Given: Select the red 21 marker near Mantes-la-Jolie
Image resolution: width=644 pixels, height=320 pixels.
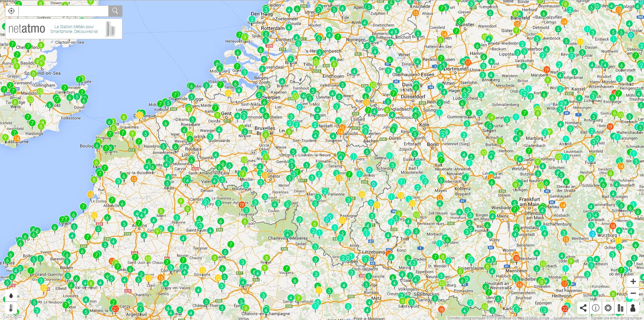Looking at the screenshot, I should click(115, 309).
